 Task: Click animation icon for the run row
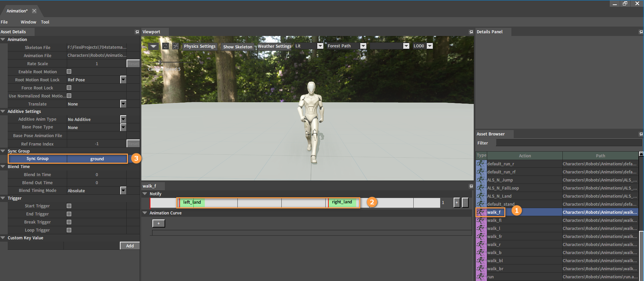pos(481,277)
